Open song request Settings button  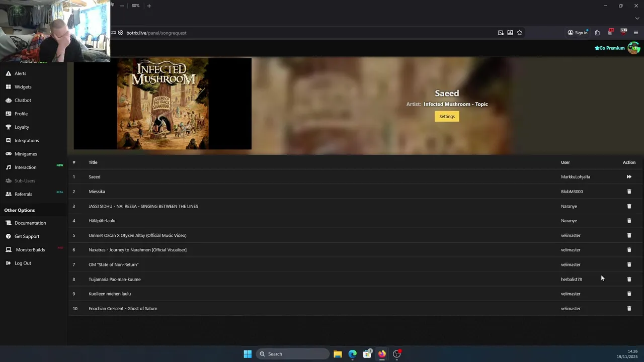[447, 116]
